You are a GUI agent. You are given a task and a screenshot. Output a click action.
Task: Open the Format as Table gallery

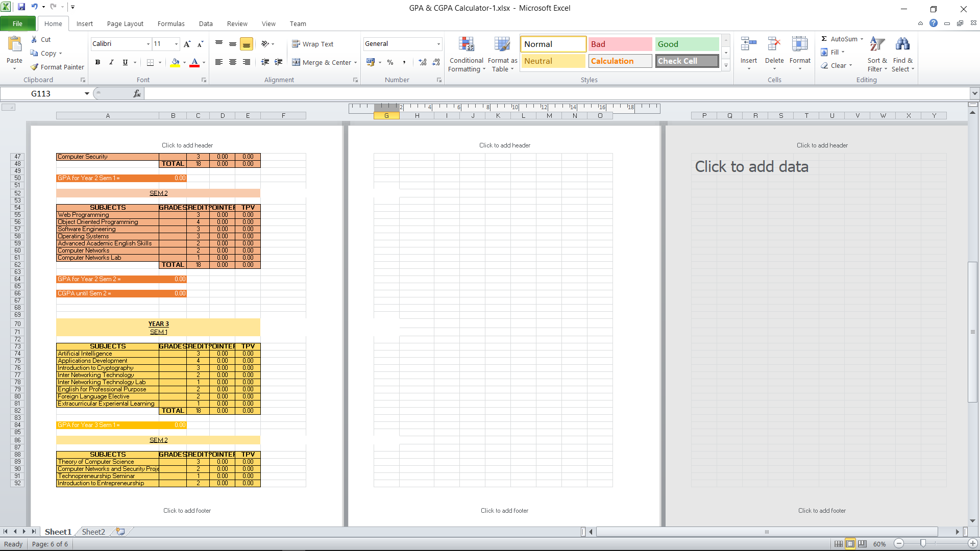tap(502, 45)
